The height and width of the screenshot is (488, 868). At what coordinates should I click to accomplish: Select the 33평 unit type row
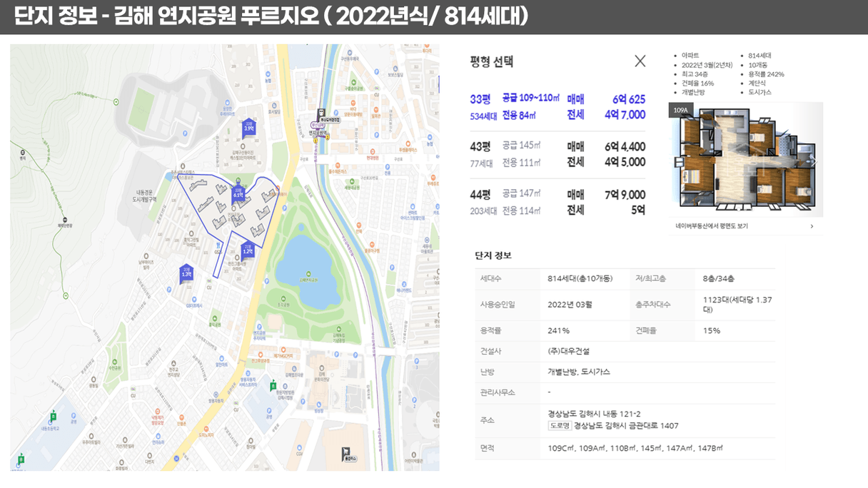pyautogui.click(x=557, y=107)
